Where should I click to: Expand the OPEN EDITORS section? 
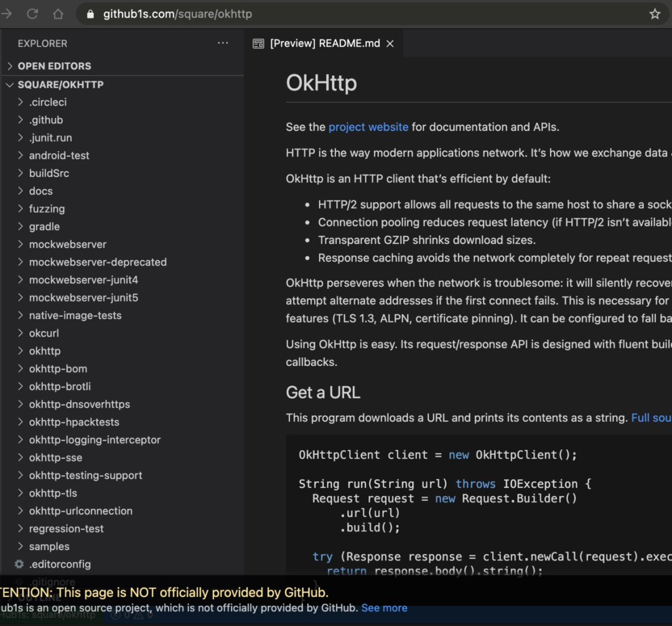pyautogui.click(x=122, y=66)
